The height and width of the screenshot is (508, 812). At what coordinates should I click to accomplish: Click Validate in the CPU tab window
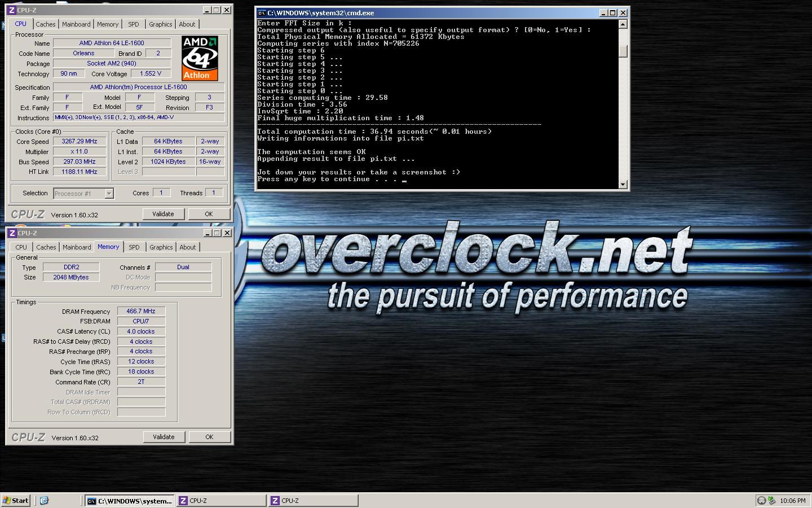point(163,214)
